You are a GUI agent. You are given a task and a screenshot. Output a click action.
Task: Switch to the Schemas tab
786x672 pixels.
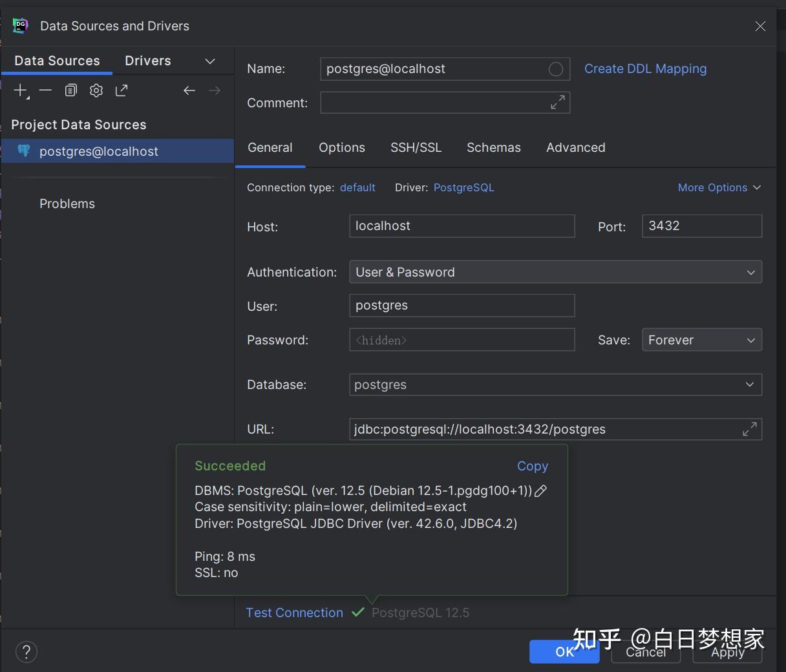pyautogui.click(x=493, y=147)
